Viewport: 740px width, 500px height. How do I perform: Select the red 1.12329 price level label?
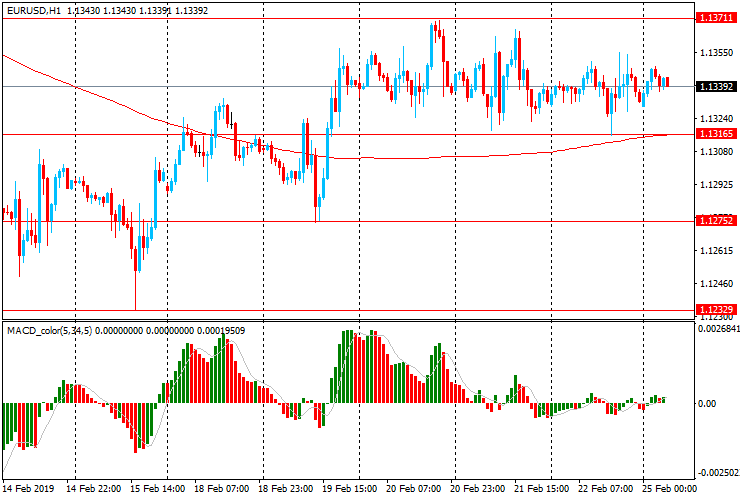716,310
